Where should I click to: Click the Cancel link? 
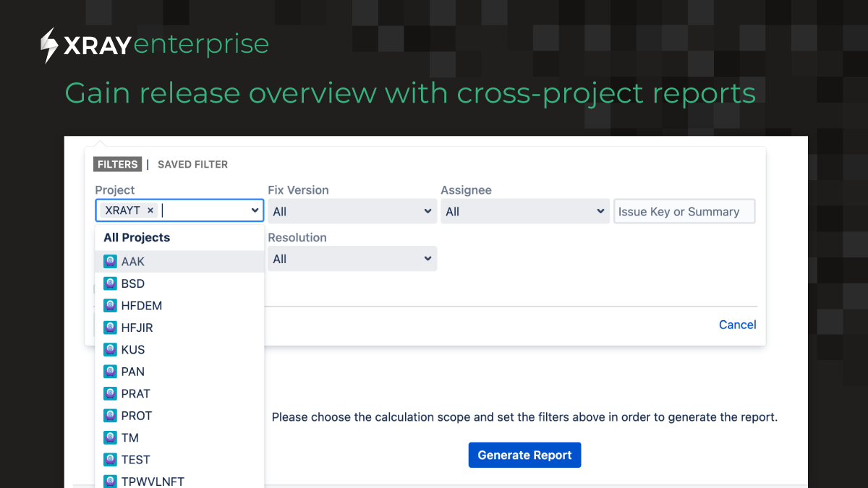point(737,325)
